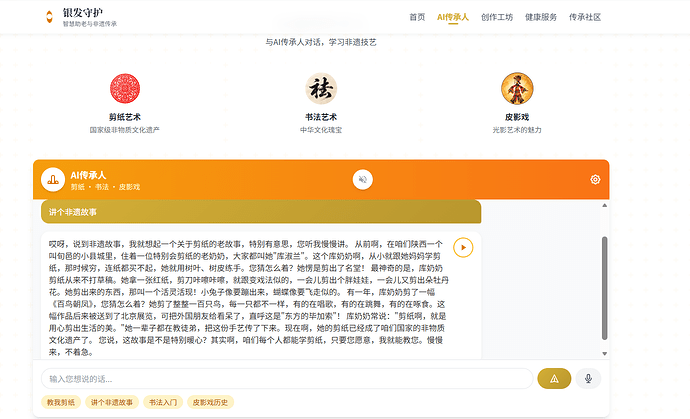
Task: Click the 皮影戏 title text
Action: (x=517, y=117)
